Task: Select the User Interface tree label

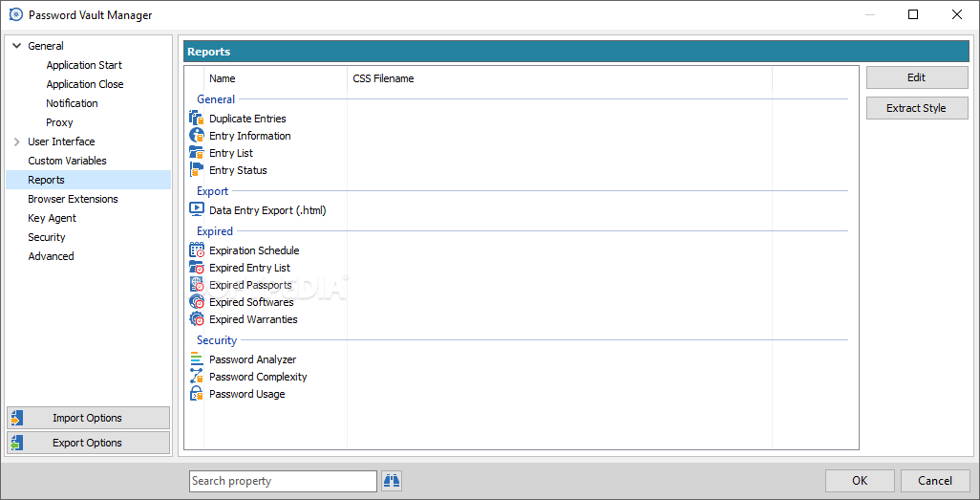Action: [61, 141]
